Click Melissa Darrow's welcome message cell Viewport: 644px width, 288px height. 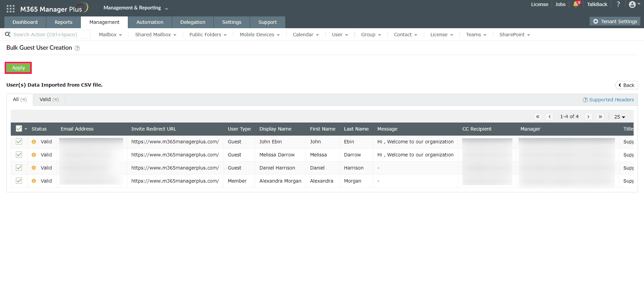click(x=415, y=155)
